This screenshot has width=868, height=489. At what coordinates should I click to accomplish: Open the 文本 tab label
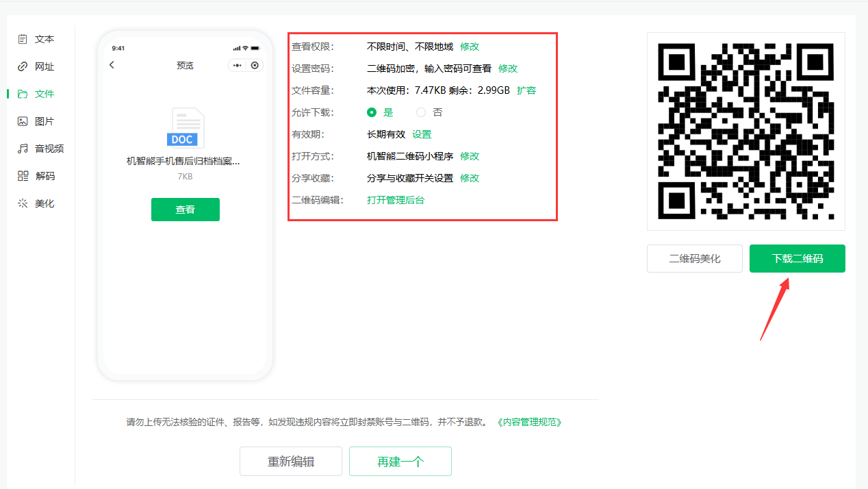44,39
